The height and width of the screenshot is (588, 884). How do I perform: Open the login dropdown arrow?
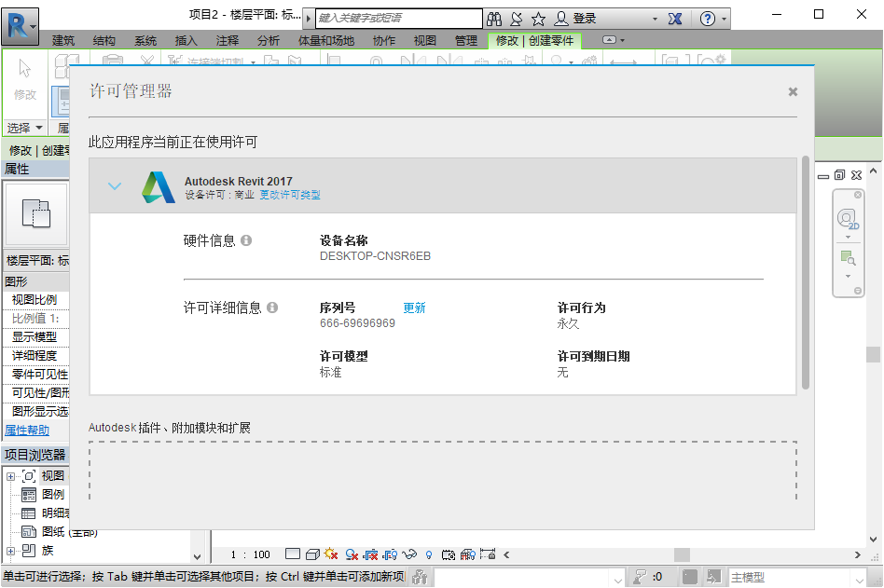[656, 20]
